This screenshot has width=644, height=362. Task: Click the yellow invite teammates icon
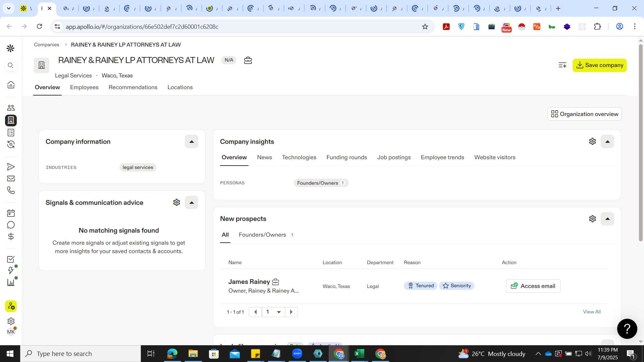[x=11, y=306]
